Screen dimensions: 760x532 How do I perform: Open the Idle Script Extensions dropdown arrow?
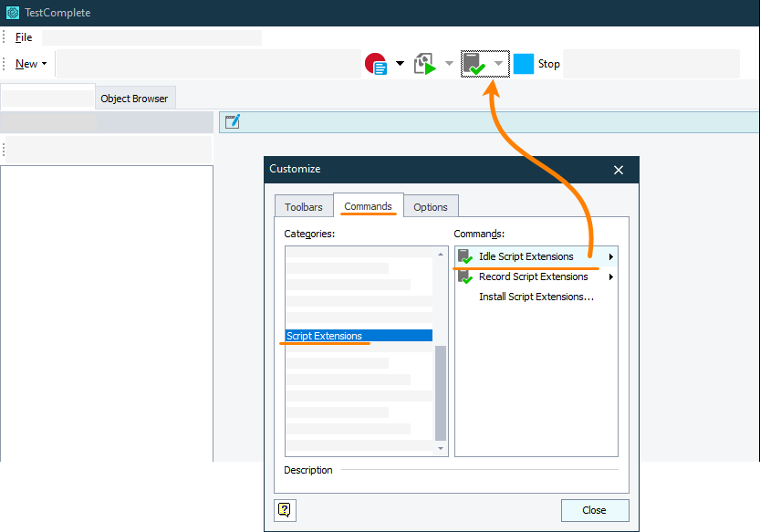point(499,63)
